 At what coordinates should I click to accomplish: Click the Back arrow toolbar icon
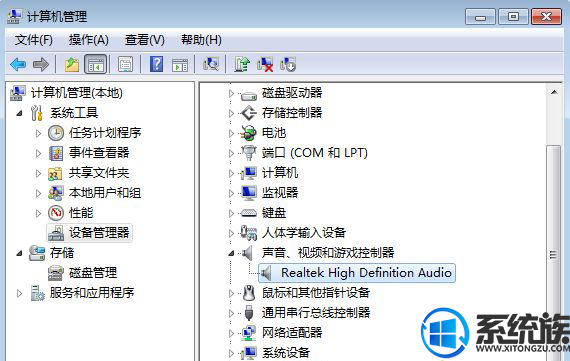click(18, 65)
